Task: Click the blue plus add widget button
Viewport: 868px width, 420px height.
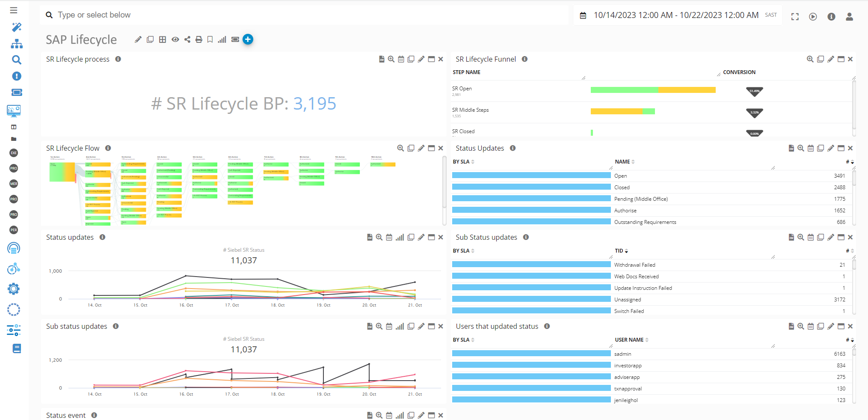Action: pyautogui.click(x=248, y=39)
